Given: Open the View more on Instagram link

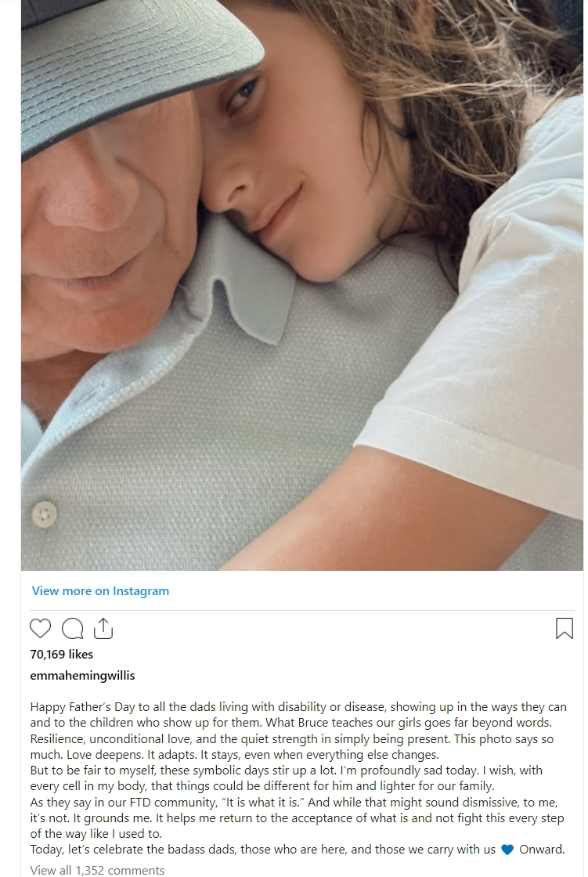Looking at the screenshot, I should 100,590.
